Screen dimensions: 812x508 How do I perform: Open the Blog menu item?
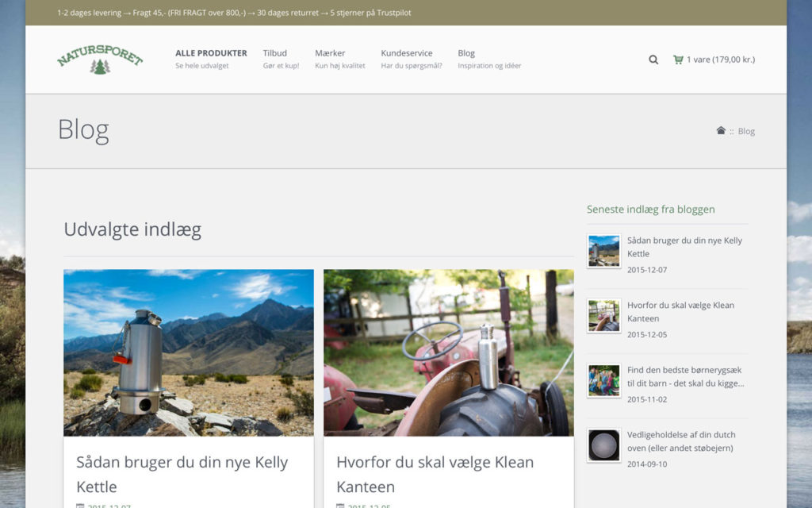(x=466, y=53)
